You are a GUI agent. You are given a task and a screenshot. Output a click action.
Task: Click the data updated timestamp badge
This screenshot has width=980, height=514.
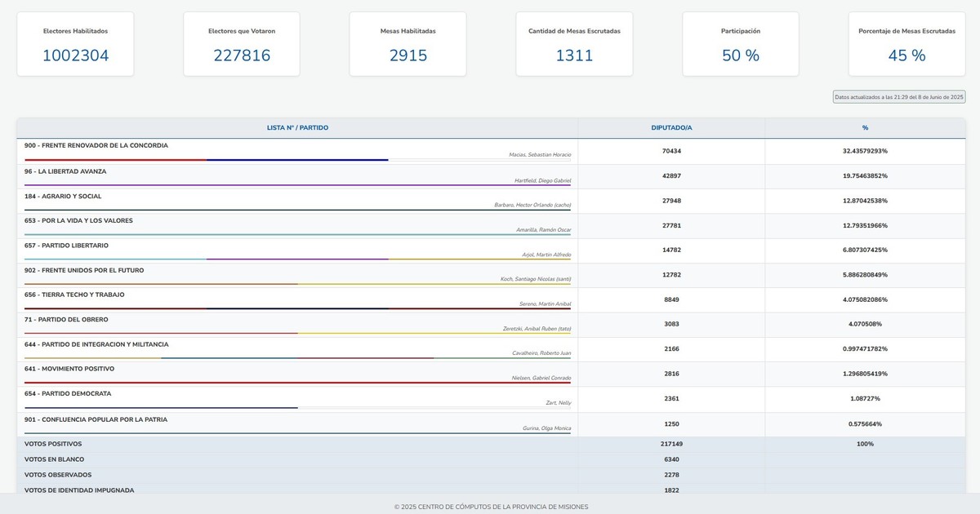click(x=898, y=97)
